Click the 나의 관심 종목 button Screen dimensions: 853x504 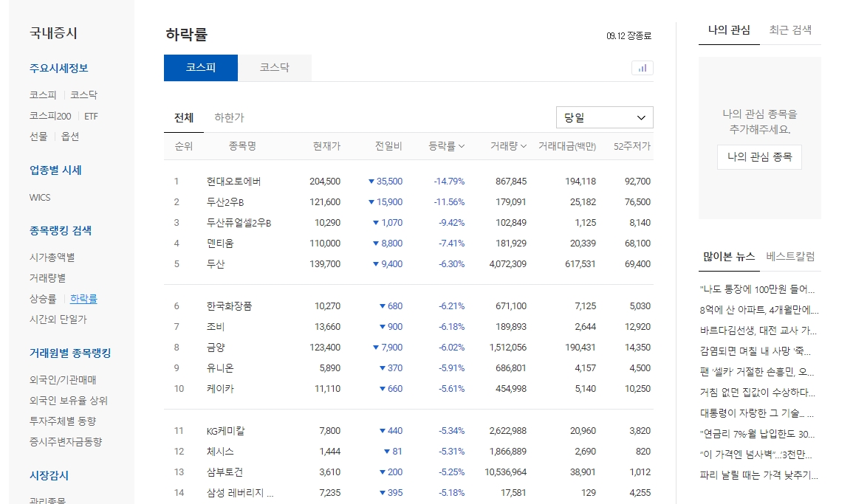pos(759,157)
